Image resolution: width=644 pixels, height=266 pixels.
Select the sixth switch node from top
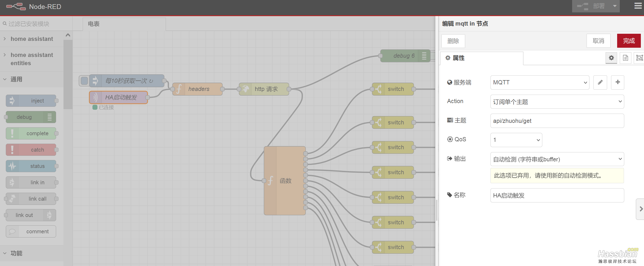pos(393,223)
